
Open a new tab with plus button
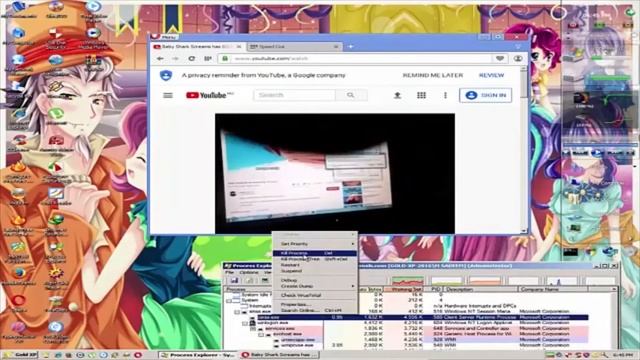pos(350,47)
